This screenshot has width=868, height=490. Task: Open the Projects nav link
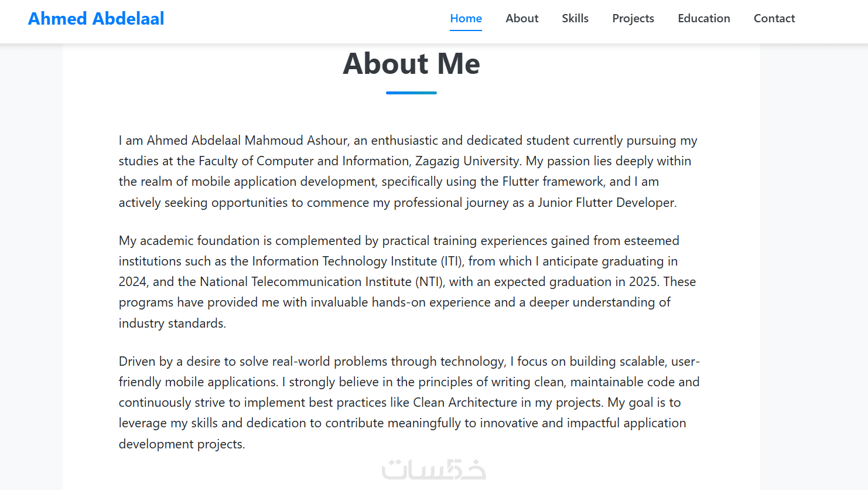[633, 18]
